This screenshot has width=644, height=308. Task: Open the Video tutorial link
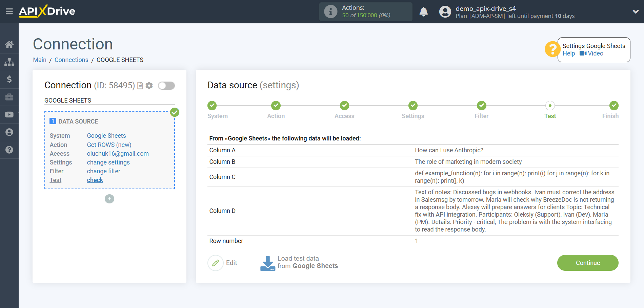591,53
